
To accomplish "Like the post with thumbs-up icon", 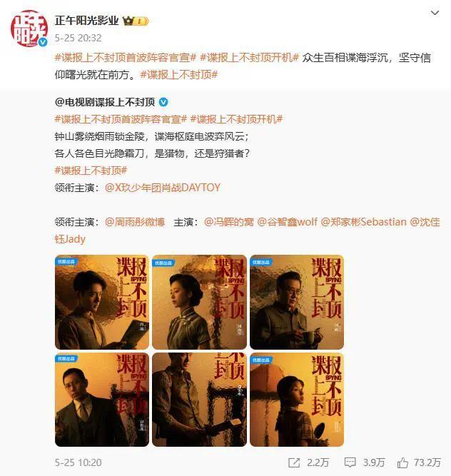I will (x=402, y=462).
